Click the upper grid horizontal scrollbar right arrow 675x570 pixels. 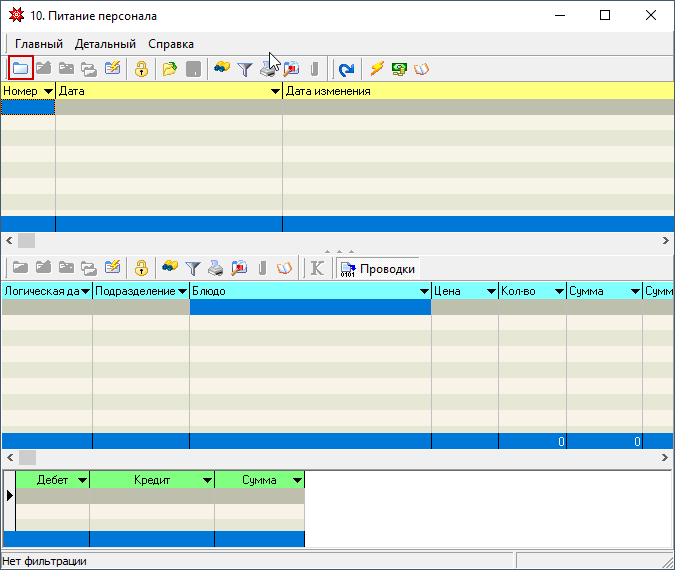[x=667, y=241]
